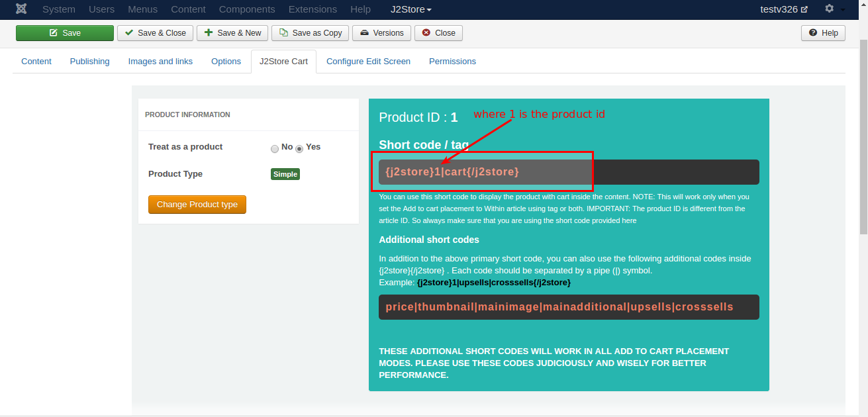Switch to the Publishing tab
This screenshot has height=417, width=868.
90,62
